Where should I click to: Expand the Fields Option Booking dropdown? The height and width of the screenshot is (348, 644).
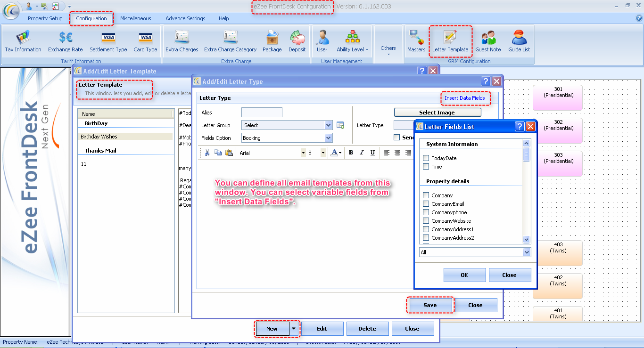[329, 138]
